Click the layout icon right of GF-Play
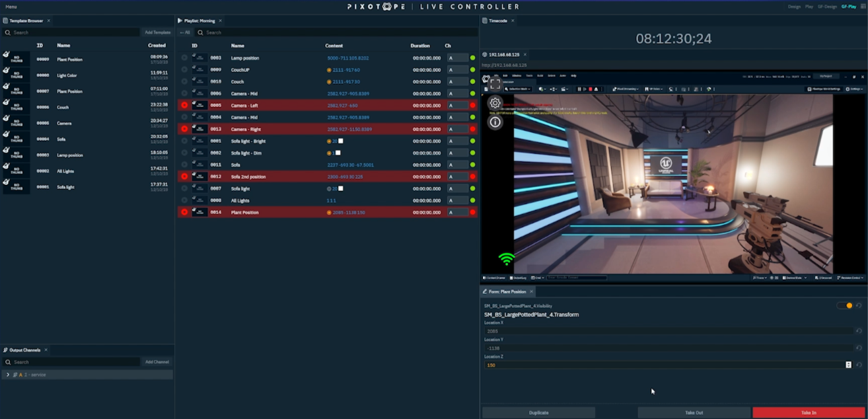The image size is (868, 419). [x=863, y=7]
